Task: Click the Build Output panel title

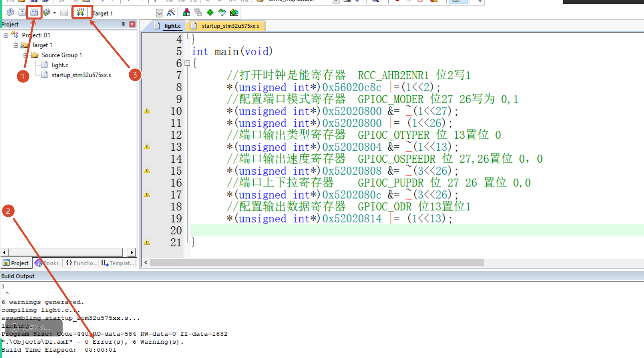Action: [18, 276]
